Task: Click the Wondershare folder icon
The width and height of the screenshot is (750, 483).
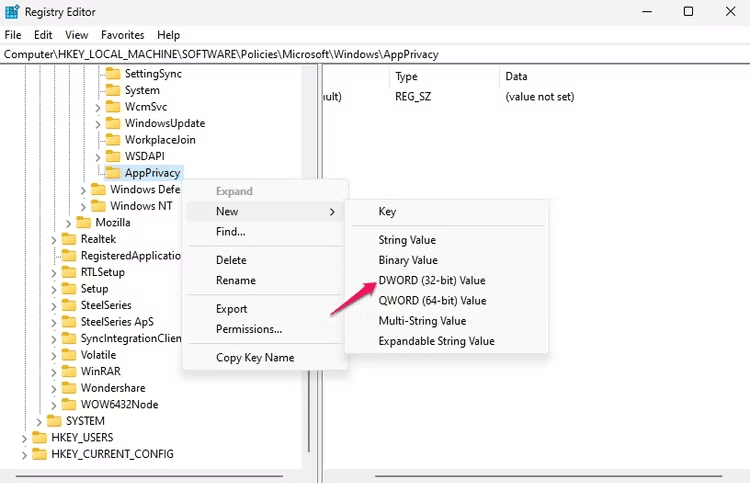Action: coord(68,388)
